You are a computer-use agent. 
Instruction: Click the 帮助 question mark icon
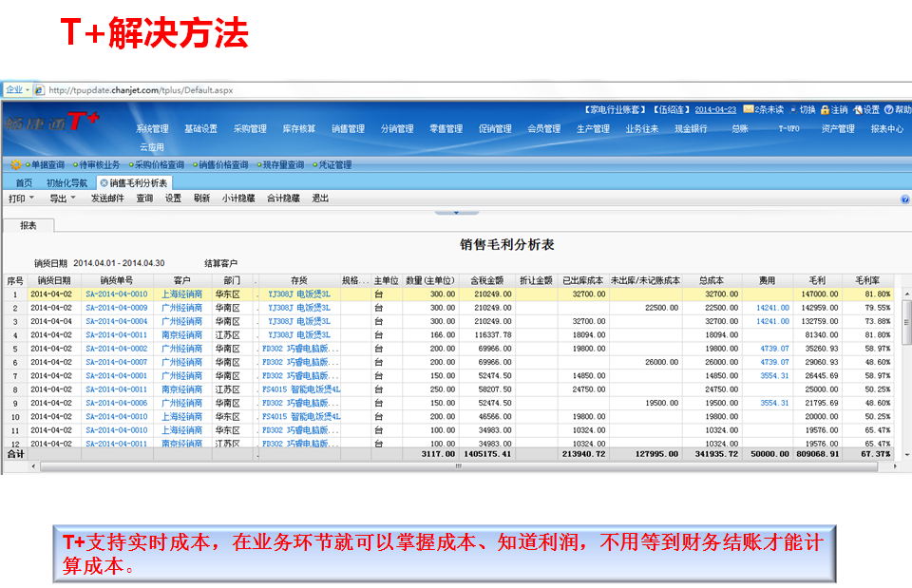click(889, 110)
